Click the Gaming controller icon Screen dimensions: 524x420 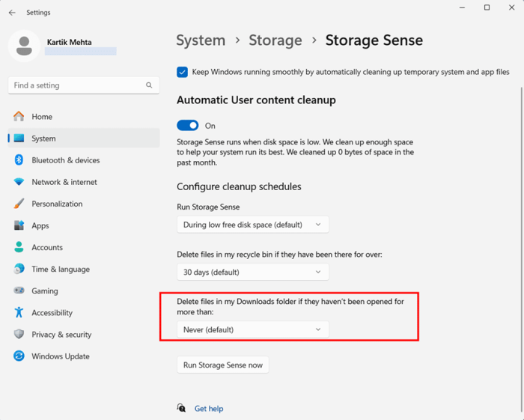[19, 290]
